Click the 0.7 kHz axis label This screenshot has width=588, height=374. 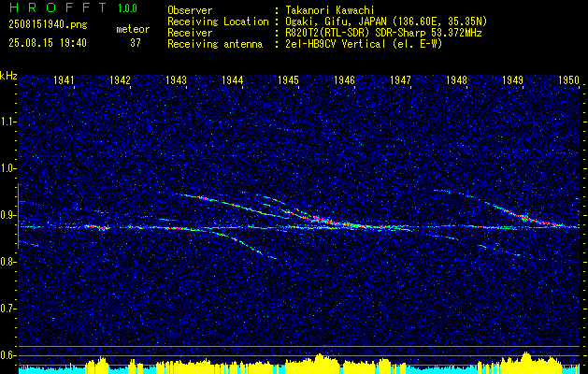pos(7,309)
